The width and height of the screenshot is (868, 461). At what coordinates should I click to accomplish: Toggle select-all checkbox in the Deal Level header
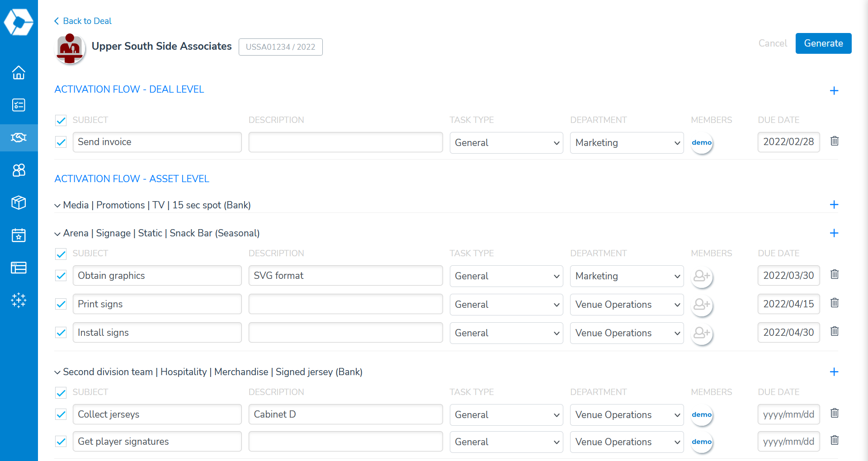61,120
